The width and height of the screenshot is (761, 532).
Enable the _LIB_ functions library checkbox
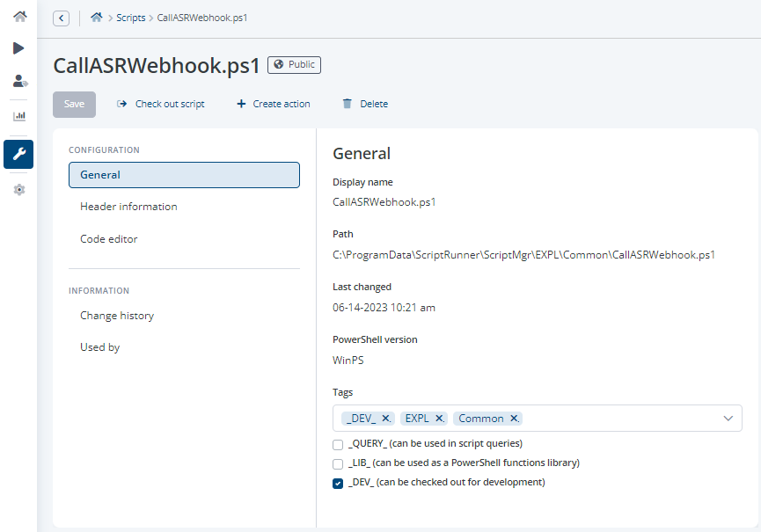[338, 463]
